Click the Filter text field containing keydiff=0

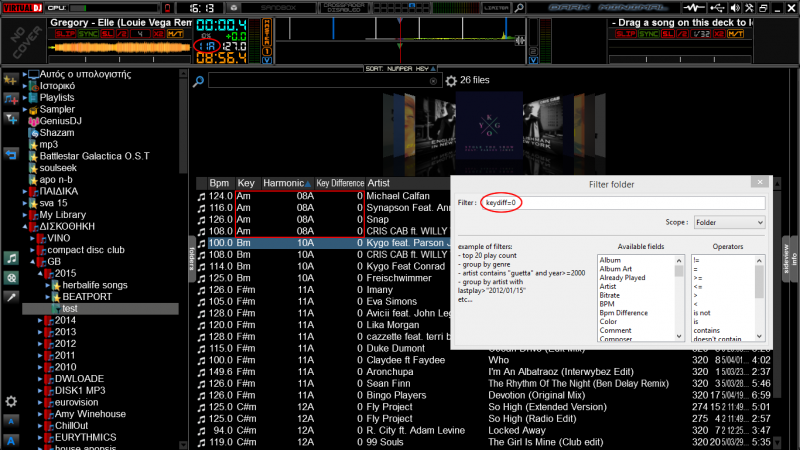tap(622, 202)
